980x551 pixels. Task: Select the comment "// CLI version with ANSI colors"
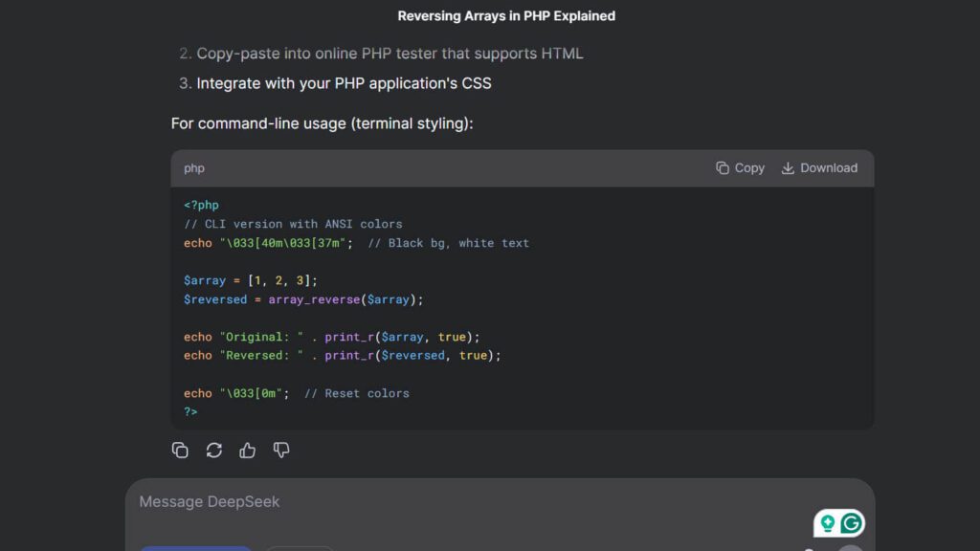293,224
